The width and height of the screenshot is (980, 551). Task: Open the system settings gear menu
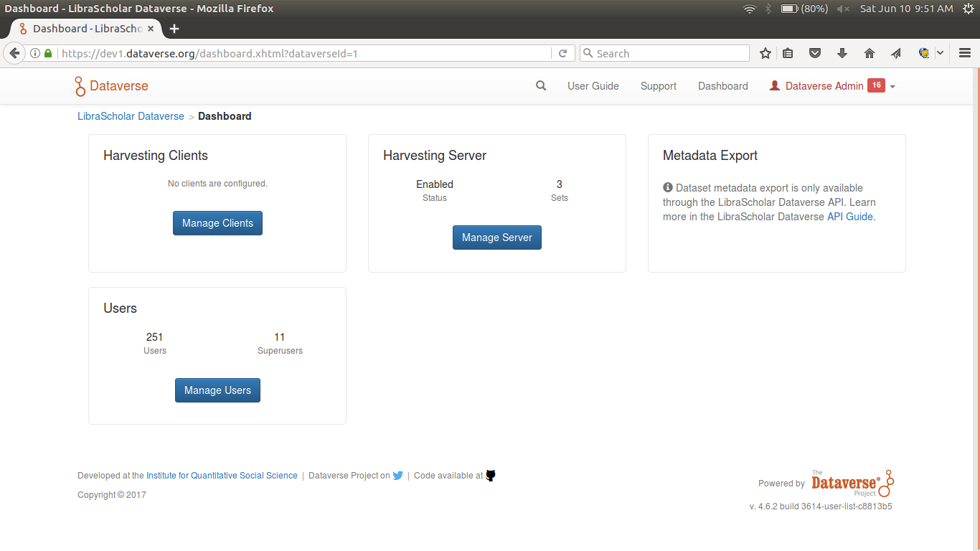coord(967,9)
